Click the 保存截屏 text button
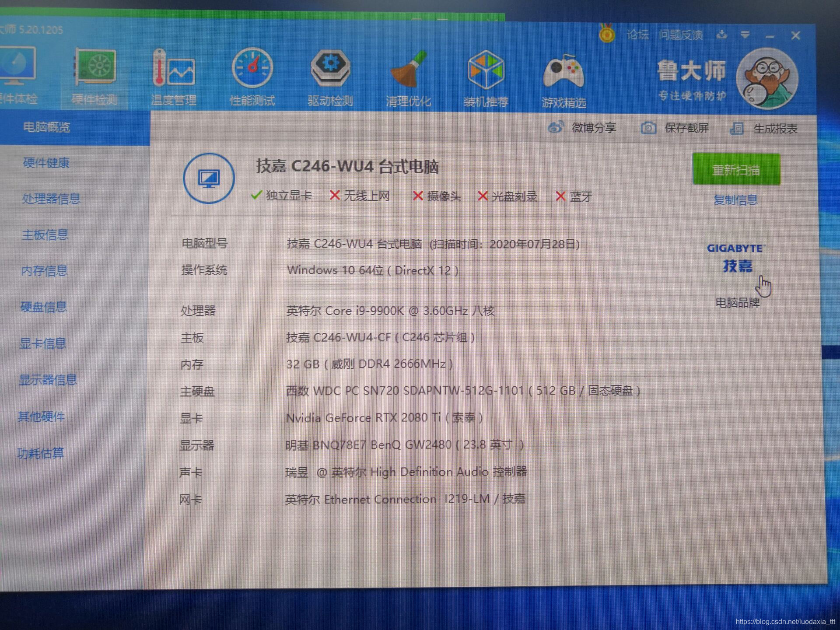The image size is (840, 630). [x=686, y=128]
